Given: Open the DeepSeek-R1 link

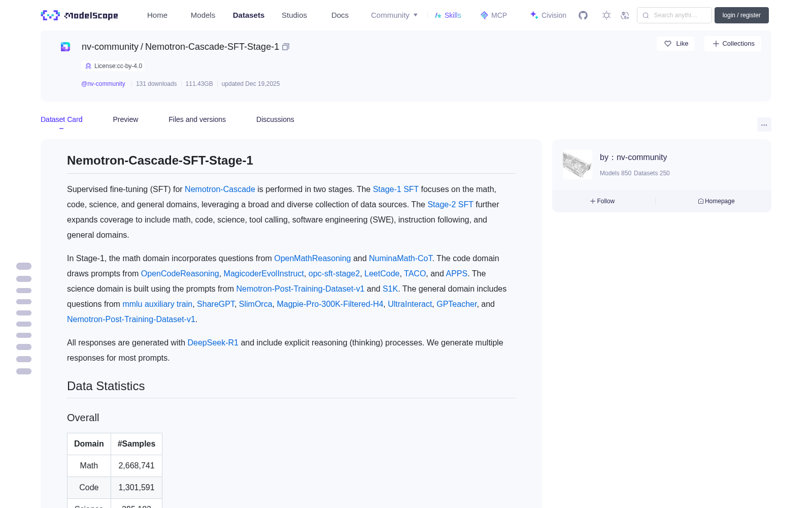Looking at the screenshot, I should tap(213, 342).
